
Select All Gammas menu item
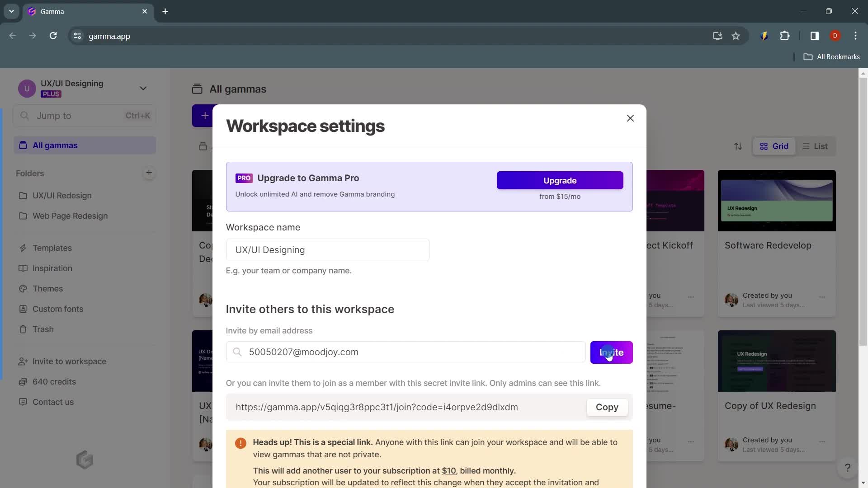pyautogui.click(x=55, y=145)
